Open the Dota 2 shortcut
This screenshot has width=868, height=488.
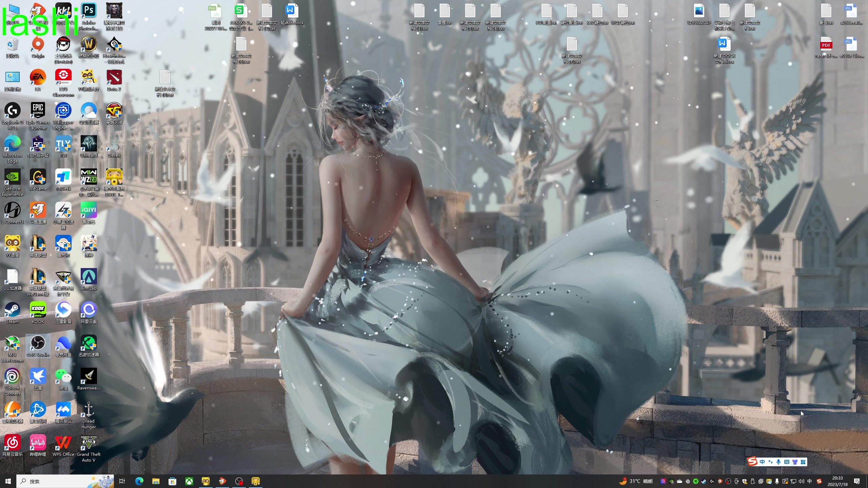(114, 81)
